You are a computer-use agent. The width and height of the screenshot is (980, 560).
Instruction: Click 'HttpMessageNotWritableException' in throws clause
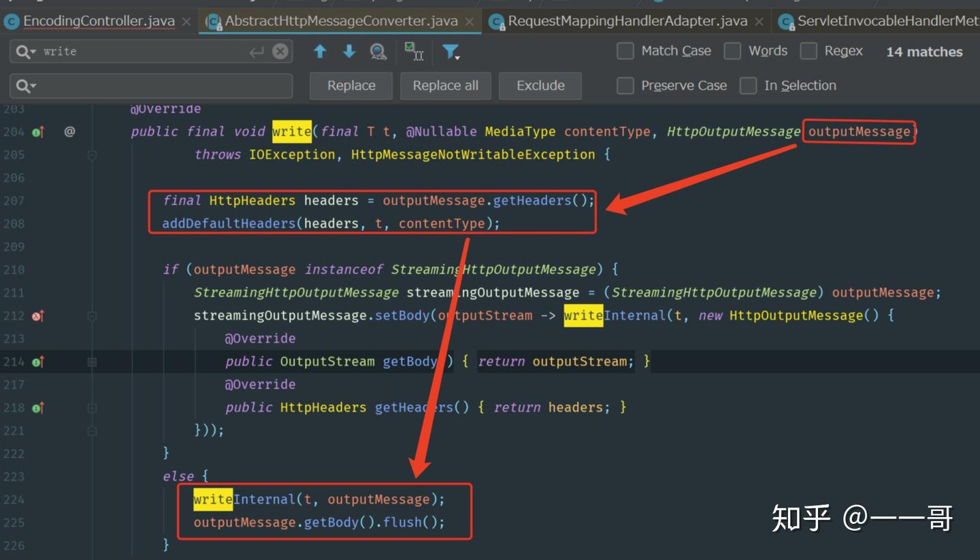[x=473, y=154]
